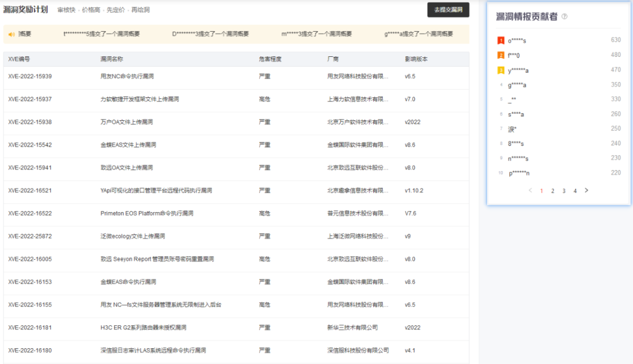Click the XVE编号 column header

(19, 59)
